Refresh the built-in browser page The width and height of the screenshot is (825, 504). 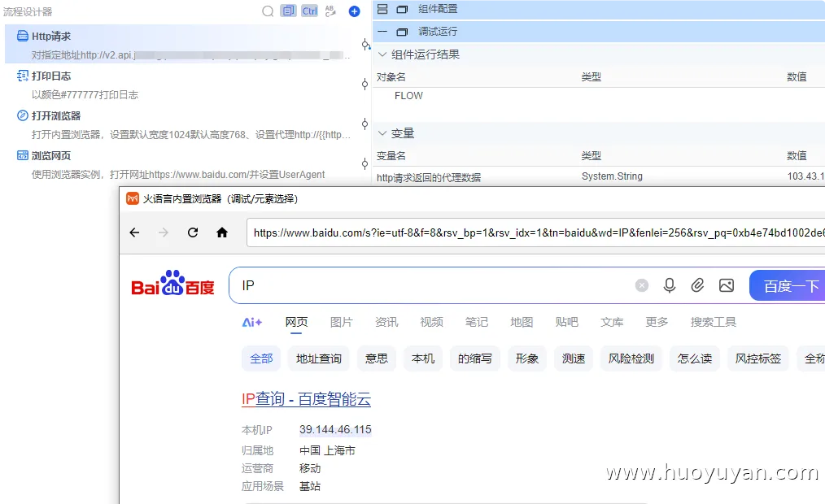click(193, 232)
